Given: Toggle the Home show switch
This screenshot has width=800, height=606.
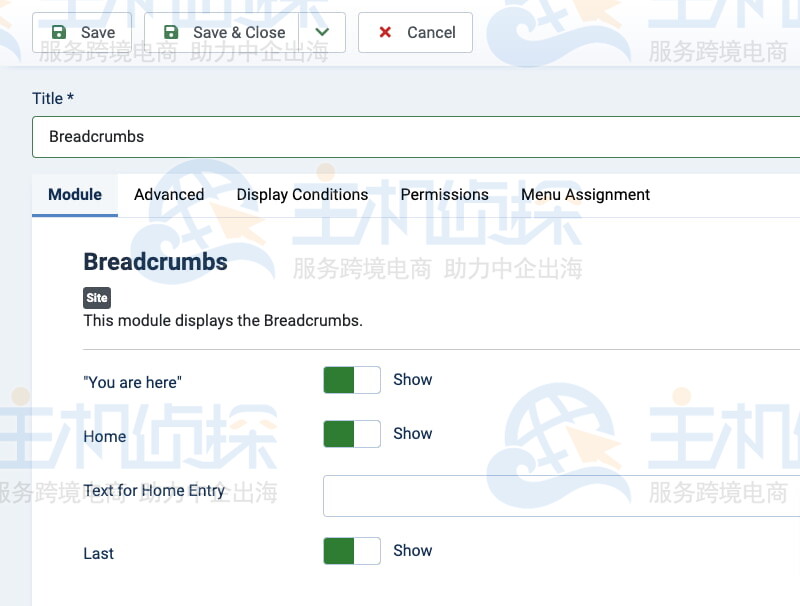Looking at the screenshot, I should [x=352, y=434].
